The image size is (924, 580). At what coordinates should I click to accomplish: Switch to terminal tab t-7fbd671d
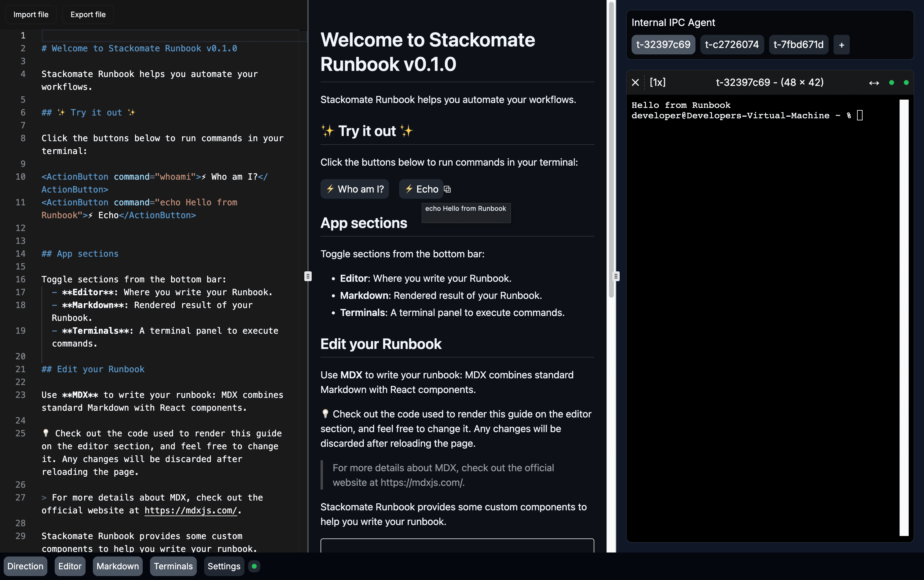click(x=798, y=45)
